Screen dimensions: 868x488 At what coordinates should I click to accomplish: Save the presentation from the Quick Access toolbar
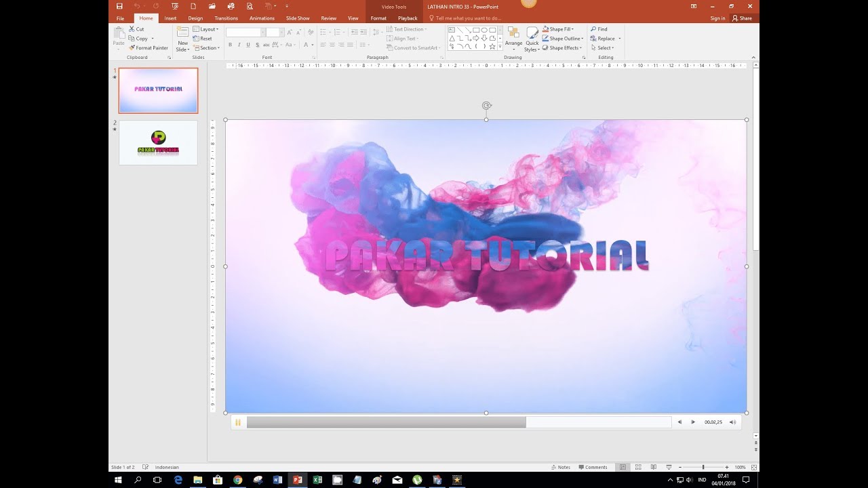(x=119, y=6)
